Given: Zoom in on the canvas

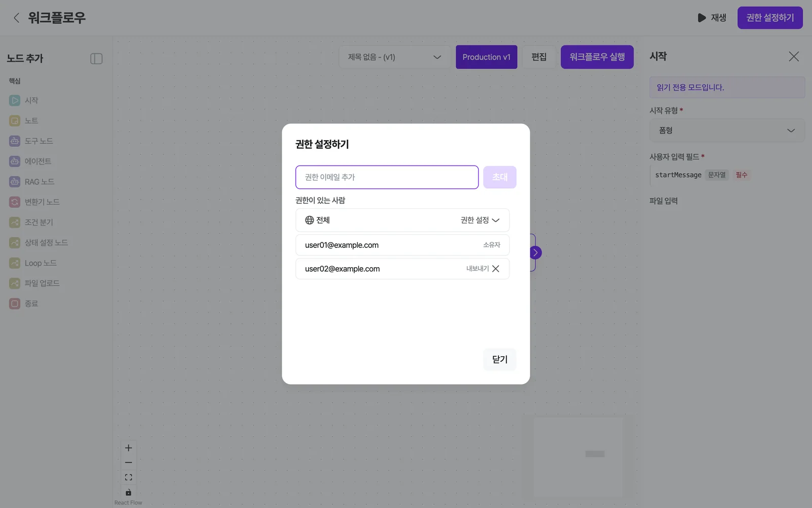Looking at the screenshot, I should (x=128, y=448).
